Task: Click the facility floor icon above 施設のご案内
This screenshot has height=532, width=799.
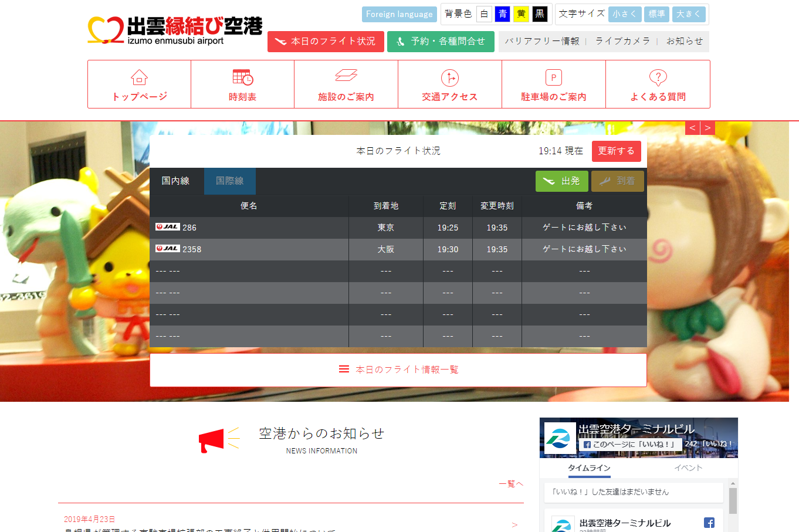Action: point(346,76)
